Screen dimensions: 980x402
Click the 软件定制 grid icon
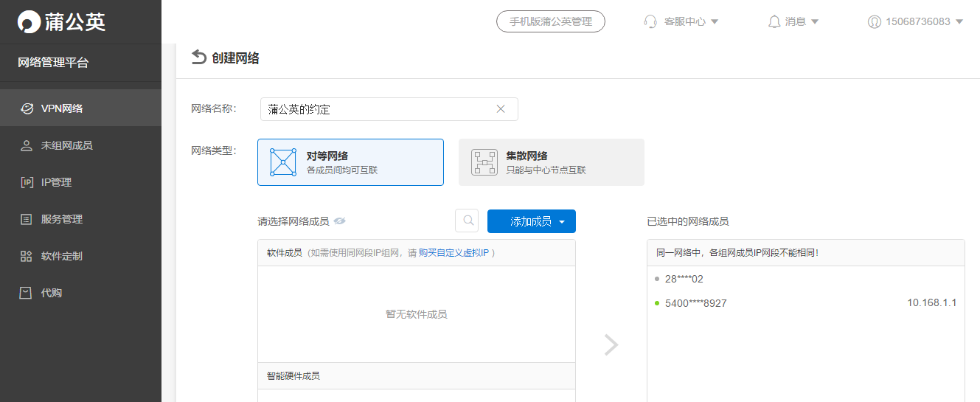(x=27, y=256)
